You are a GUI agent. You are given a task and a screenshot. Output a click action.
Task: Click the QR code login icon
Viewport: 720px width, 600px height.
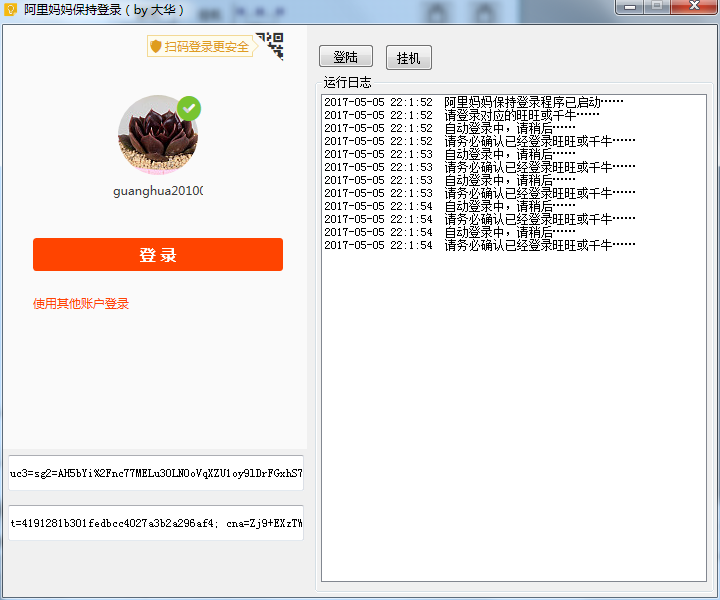270,46
